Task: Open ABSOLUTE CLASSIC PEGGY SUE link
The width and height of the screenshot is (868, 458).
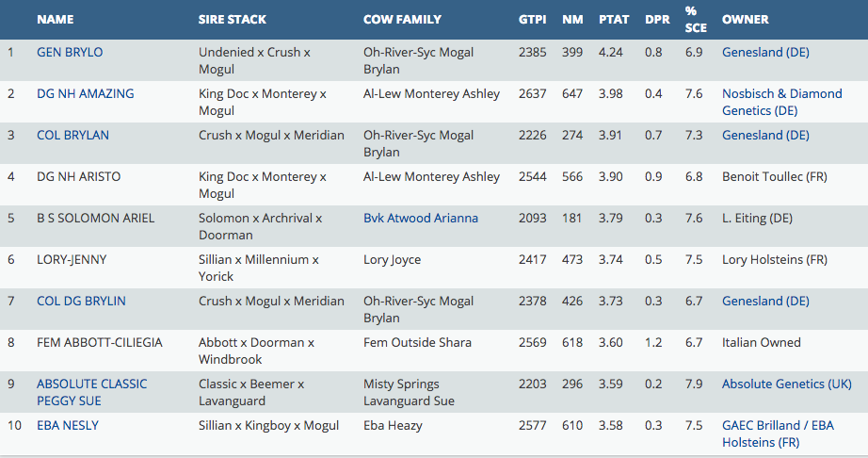Action: (x=91, y=392)
